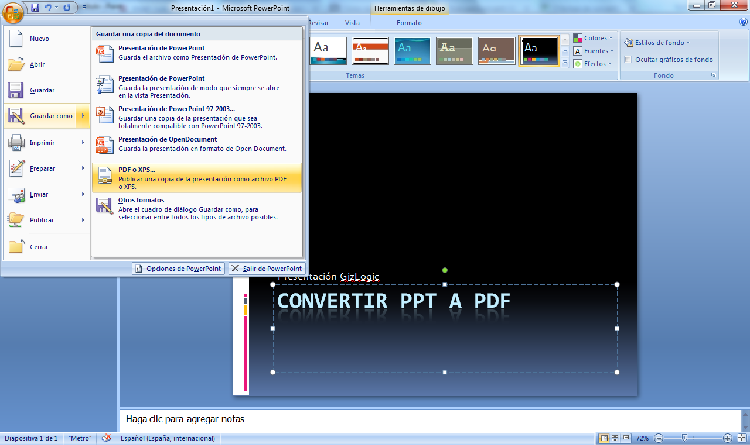This screenshot has width=750, height=445.
Task: Click Opciones de PowerPoint button
Action: [179, 268]
